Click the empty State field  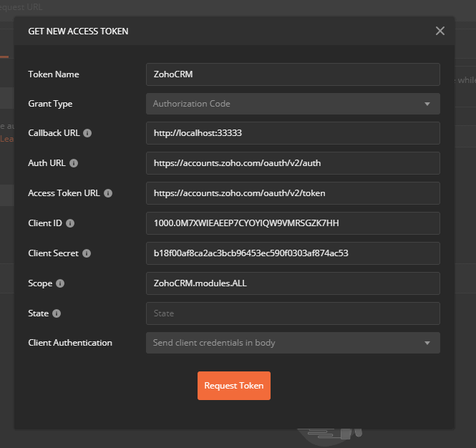coord(292,313)
